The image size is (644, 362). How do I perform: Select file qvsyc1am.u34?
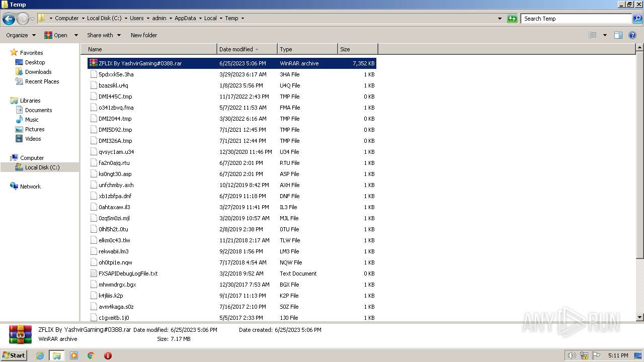click(116, 152)
